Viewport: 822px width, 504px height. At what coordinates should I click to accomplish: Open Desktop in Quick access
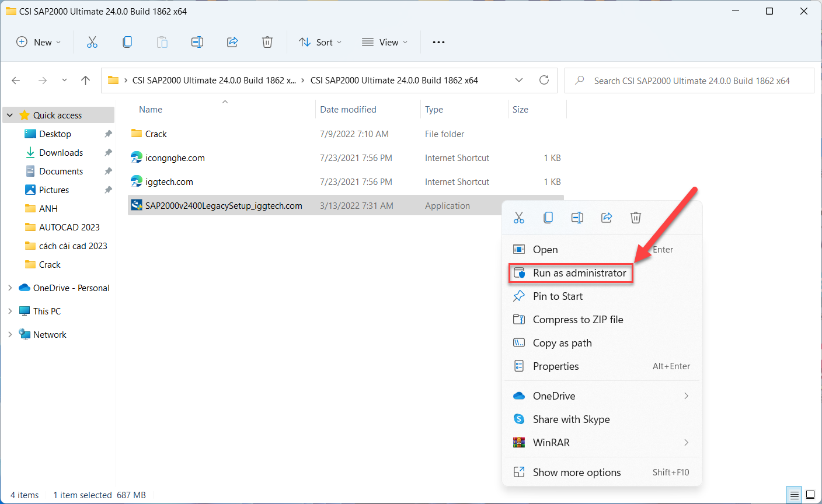(x=55, y=134)
